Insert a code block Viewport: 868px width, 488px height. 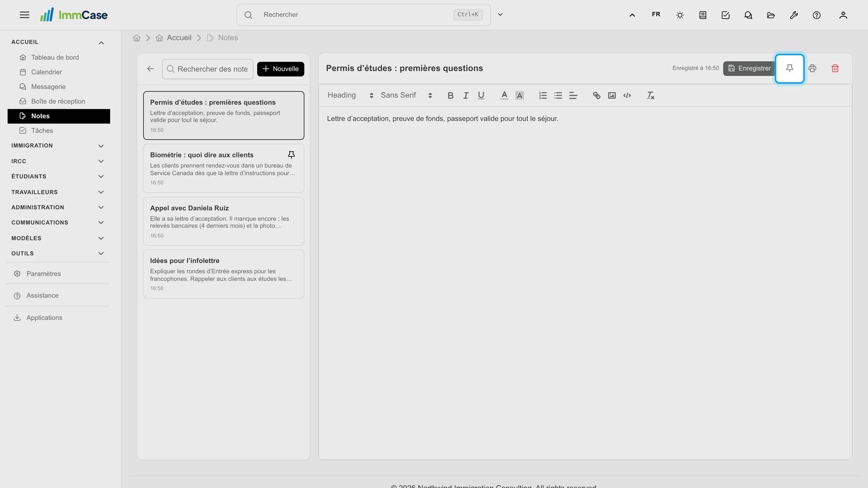point(627,95)
